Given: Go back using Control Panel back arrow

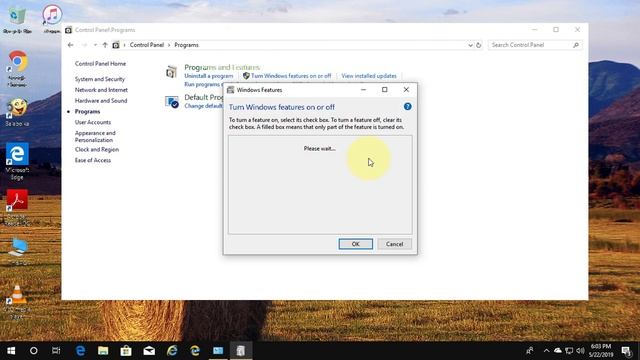Looking at the screenshot, I should pos(71,45).
